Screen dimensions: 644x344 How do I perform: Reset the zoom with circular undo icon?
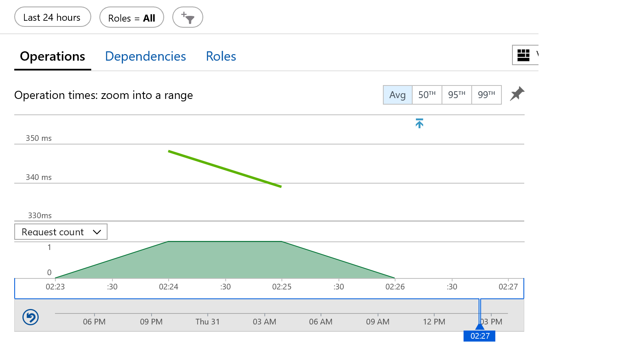(31, 317)
